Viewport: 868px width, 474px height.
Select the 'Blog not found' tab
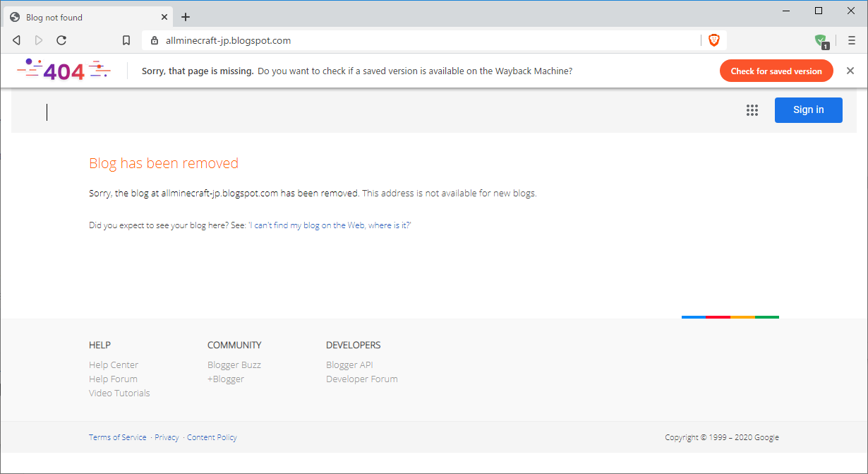coord(88,17)
